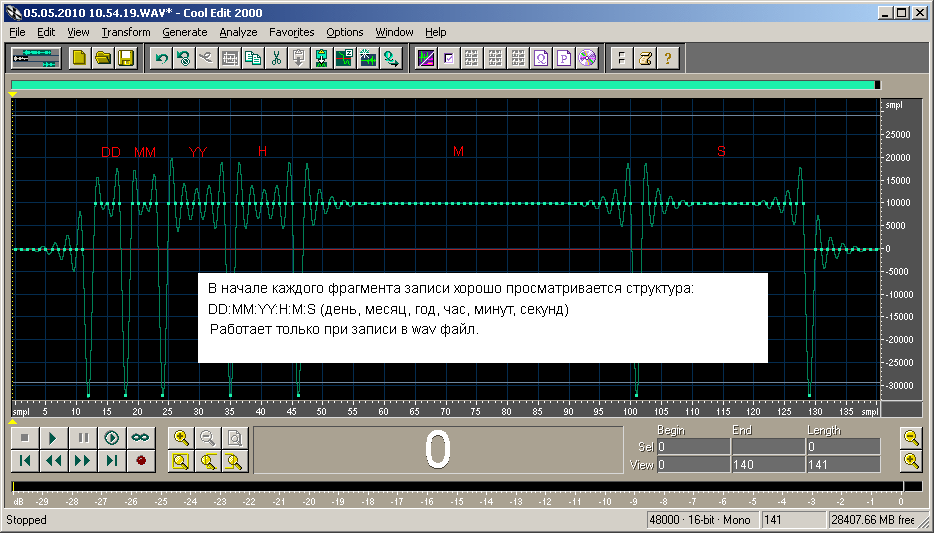934x533 pixels.
Task: Create a new file with New icon
Action: [x=79, y=58]
